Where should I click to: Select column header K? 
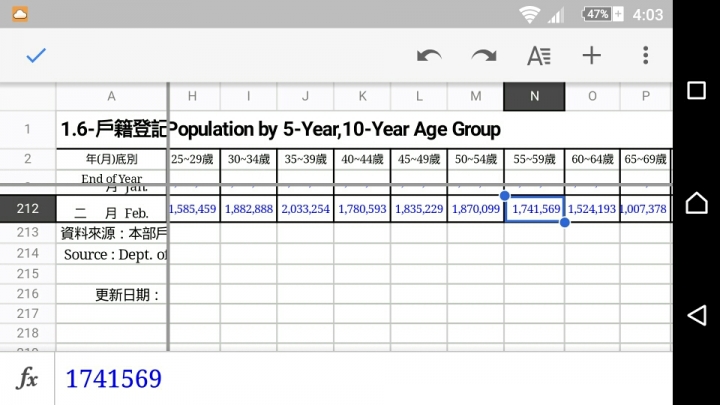click(x=362, y=96)
